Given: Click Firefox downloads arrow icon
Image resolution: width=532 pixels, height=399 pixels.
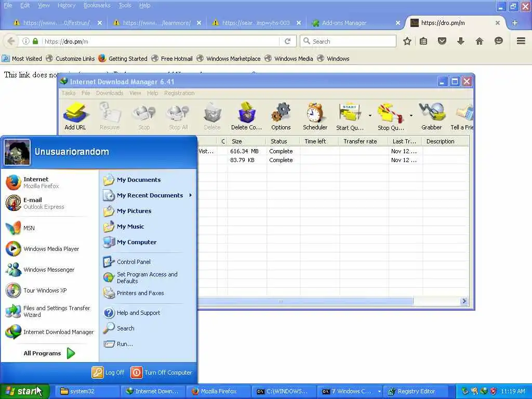Looking at the screenshot, I should pos(461,42).
